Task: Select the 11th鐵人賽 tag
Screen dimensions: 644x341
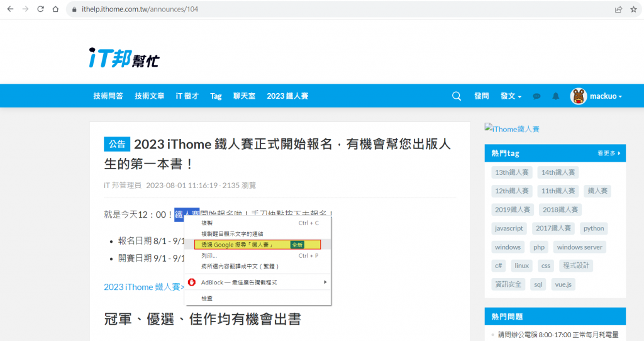Action: (558, 191)
